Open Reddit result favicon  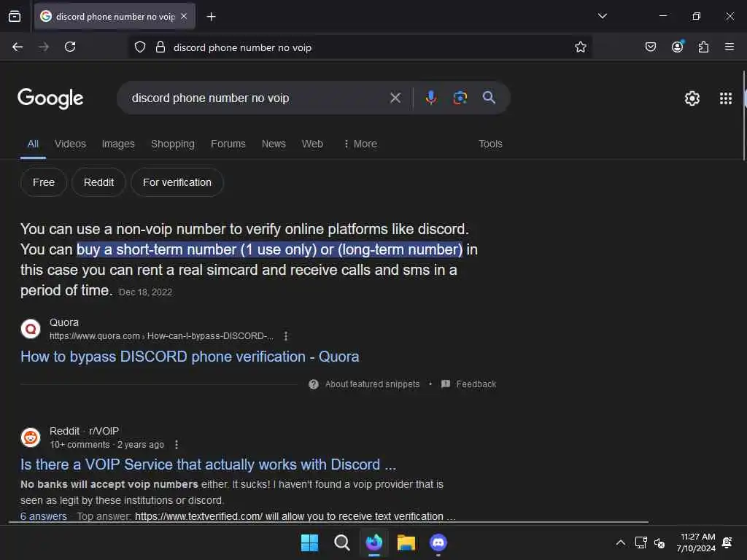click(31, 437)
